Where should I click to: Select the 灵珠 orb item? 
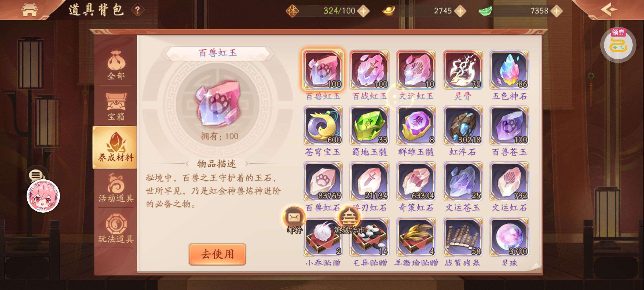509,237
